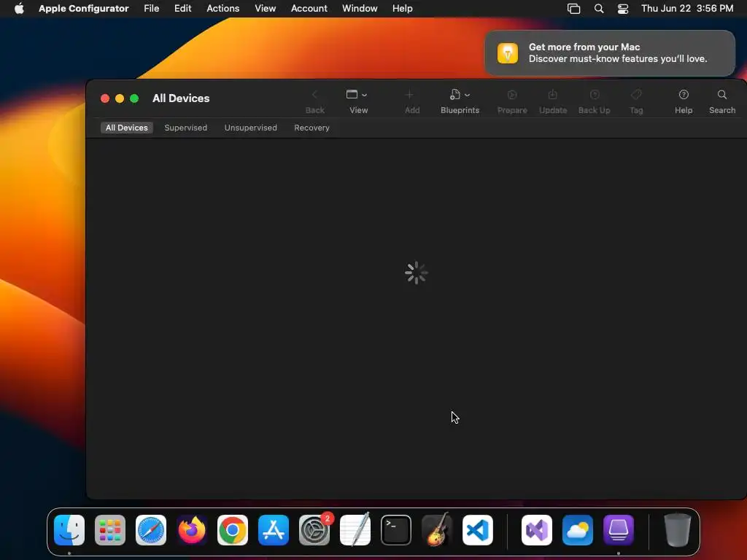The width and height of the screenshot is (747, 560).
Task: Click the Tag toolbar icon
Action: tap(636, 95)
